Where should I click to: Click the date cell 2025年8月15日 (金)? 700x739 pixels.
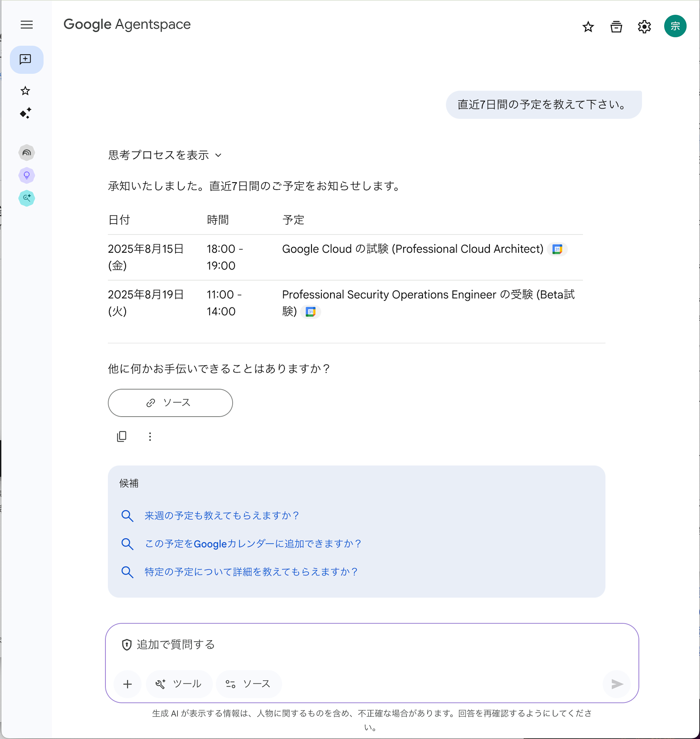tap(146, 257)
